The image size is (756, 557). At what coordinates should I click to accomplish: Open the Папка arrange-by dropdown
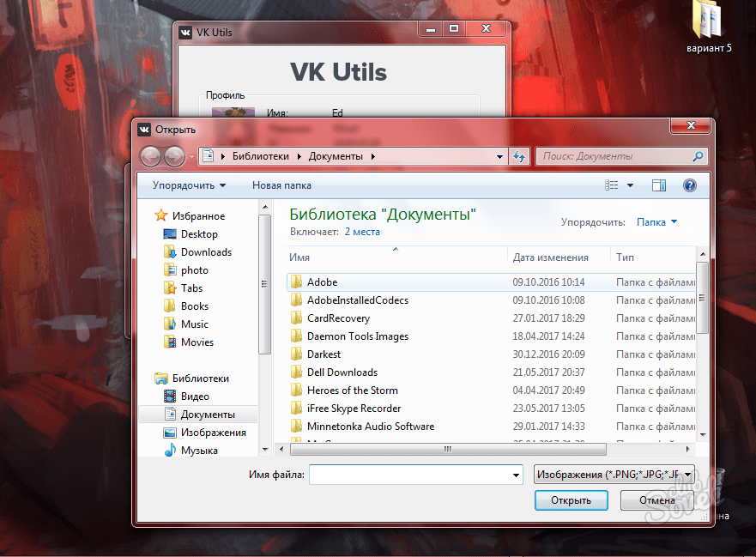[656, 222]
